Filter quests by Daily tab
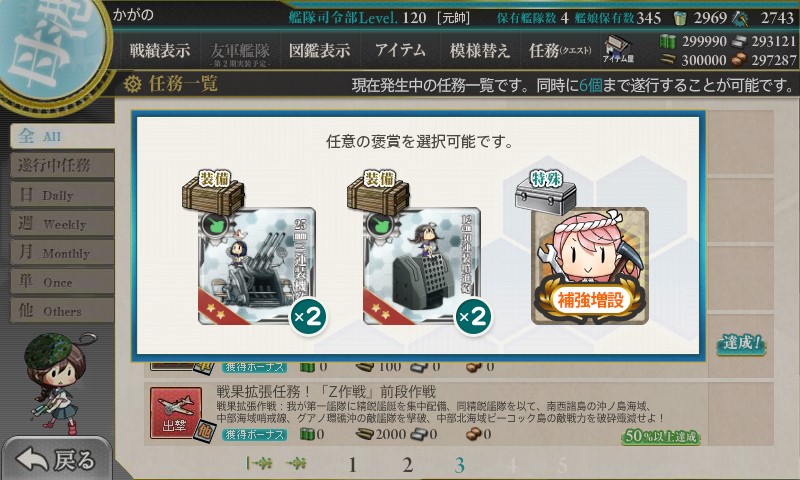800x480 pixels. (x=62, y=194)
